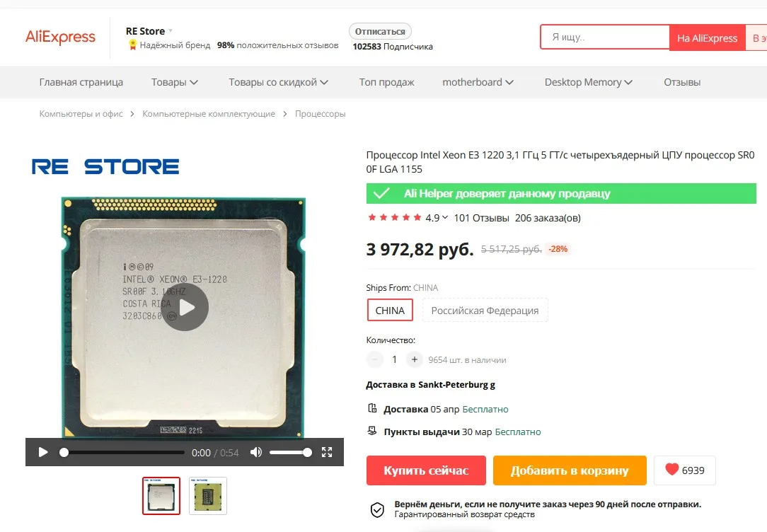Screen dimensions: 767x532
Task: Open the Отзывы tab
Action: point(682,82)
